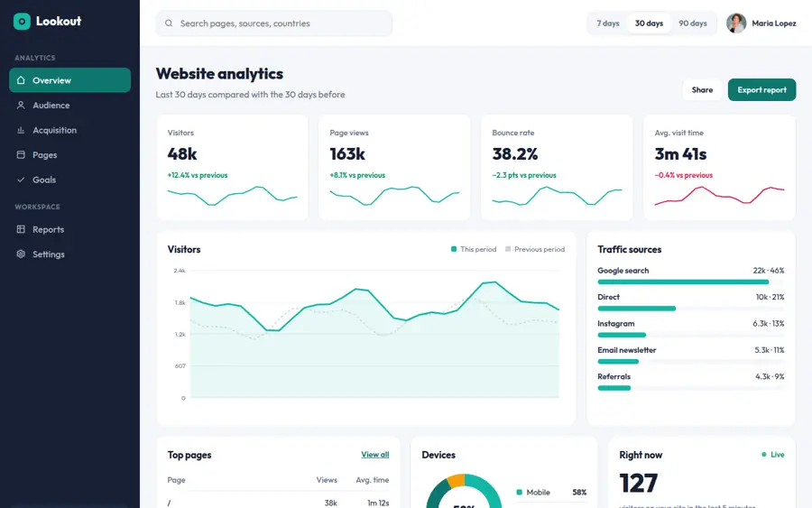Viewport: 812px width, 508px height.
Task: Open the Maria Lopez profile avatar
Action: click(x=736, y=23)
